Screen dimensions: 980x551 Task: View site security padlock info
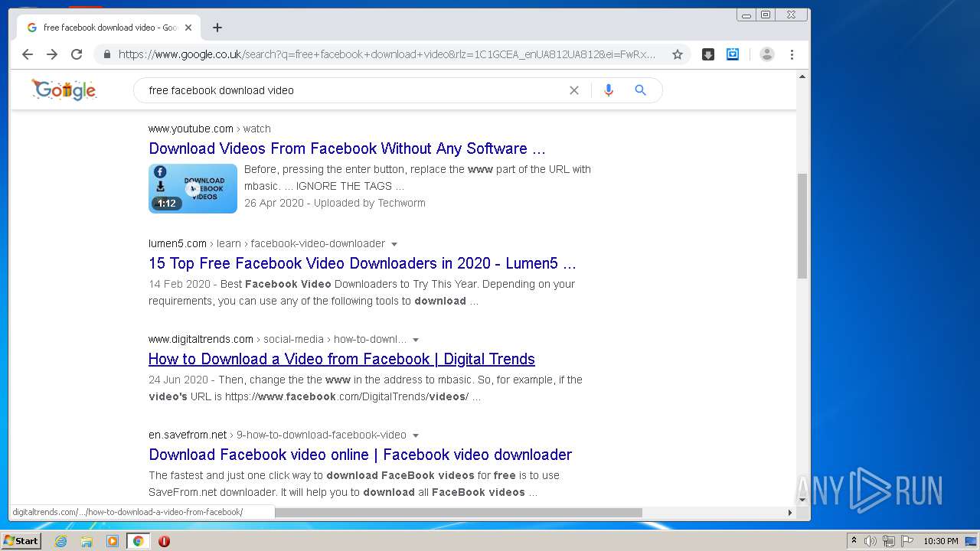(106, 54)
